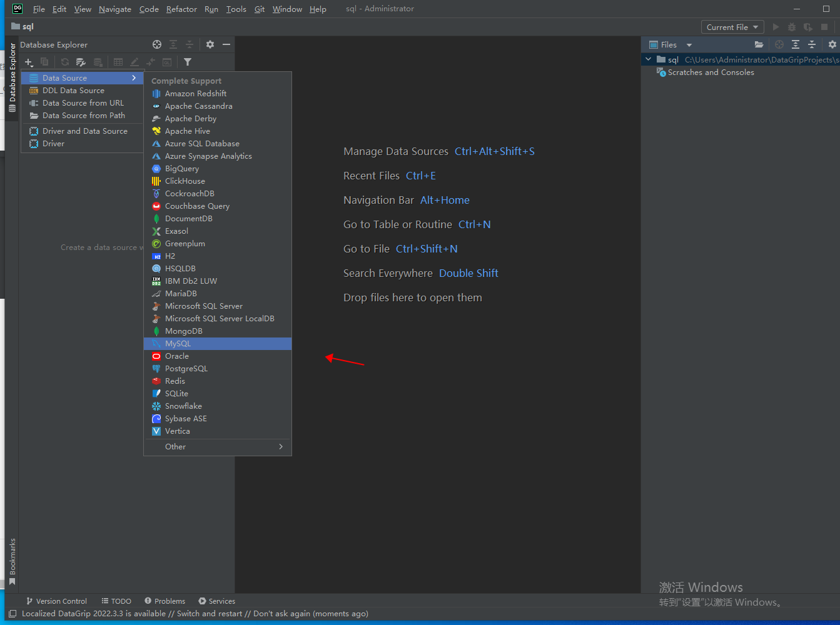This screenshot has height=625, width=840.
Task: Select Amazon Redshift from the list
Action: point(218,94)
